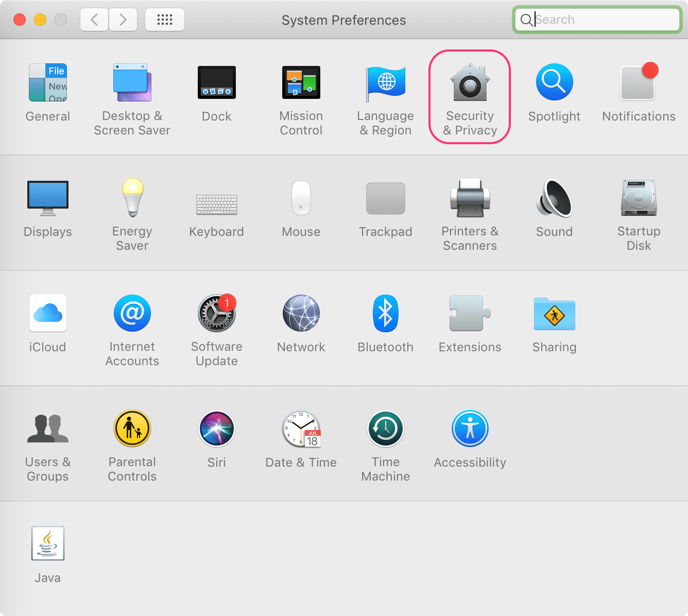Open Printers & Scanners settings
The image size is (688, 616).
click(x=470, y=198)
